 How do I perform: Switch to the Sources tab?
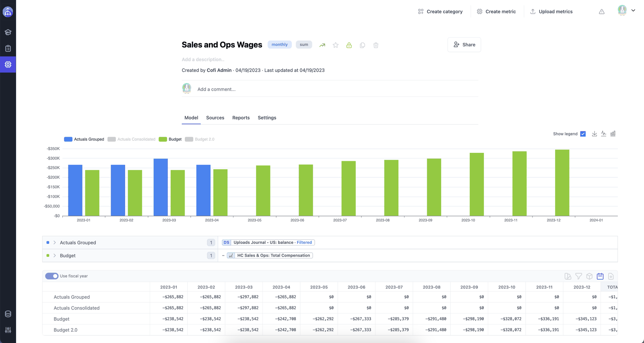click(215, 118)
